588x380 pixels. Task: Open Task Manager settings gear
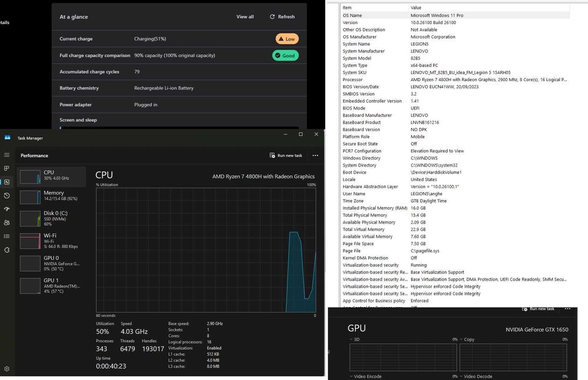click(x=6, y=369)
